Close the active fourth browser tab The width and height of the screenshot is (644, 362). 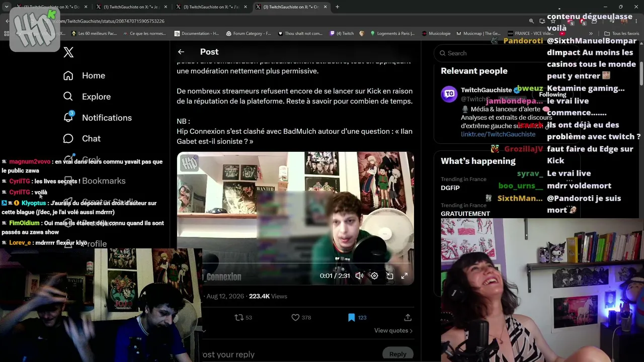326,7
